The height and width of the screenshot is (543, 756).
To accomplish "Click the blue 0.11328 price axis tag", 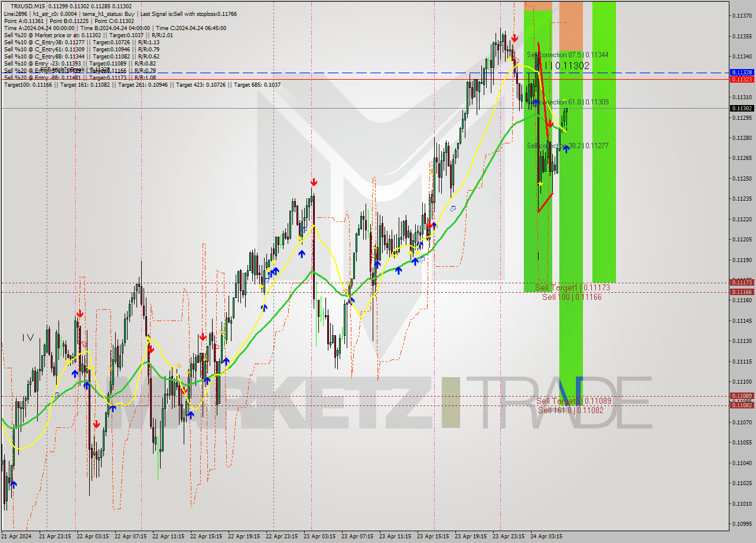I will (741, 72).
